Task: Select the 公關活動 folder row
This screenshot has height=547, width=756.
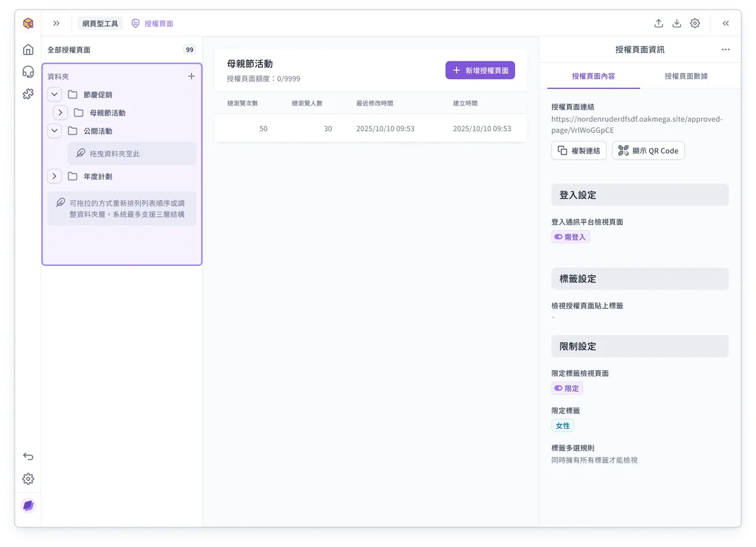Action: pos(122,131)
